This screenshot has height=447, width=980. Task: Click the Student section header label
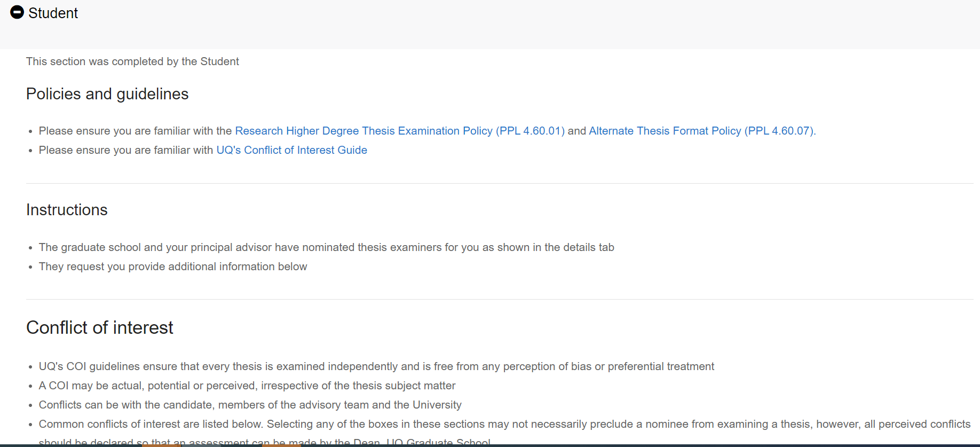(53, 13)
